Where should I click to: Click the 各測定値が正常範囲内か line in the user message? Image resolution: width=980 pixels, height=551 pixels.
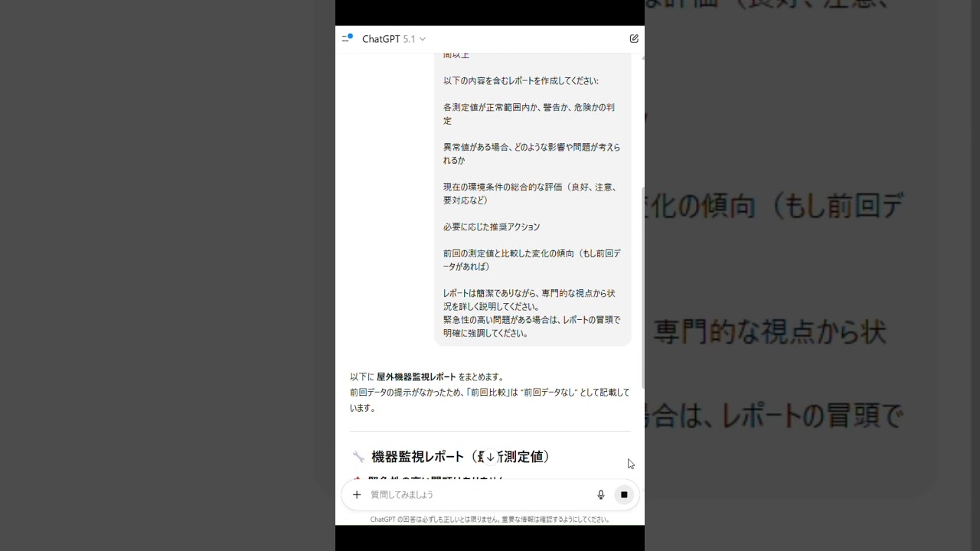point(528,107)
